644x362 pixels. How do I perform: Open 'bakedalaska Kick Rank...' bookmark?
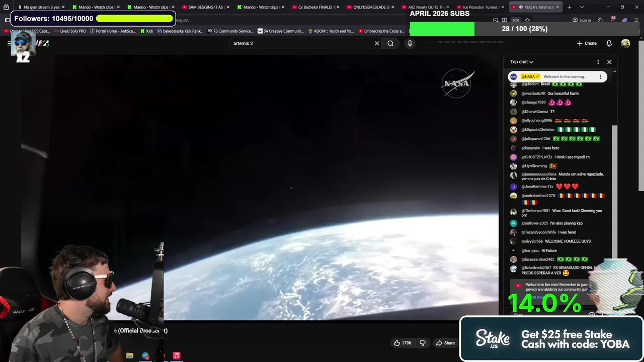[180, 31]
